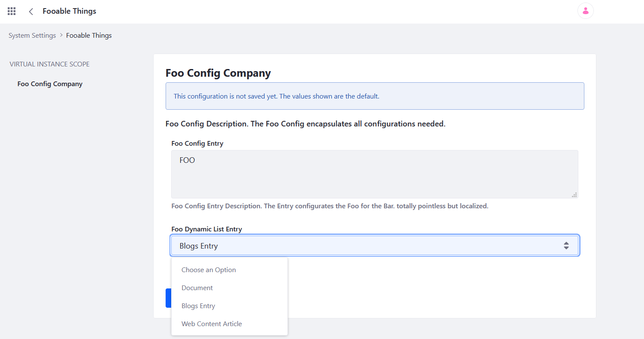Click the Foo Dynamic List Entry label

point(206,229)
